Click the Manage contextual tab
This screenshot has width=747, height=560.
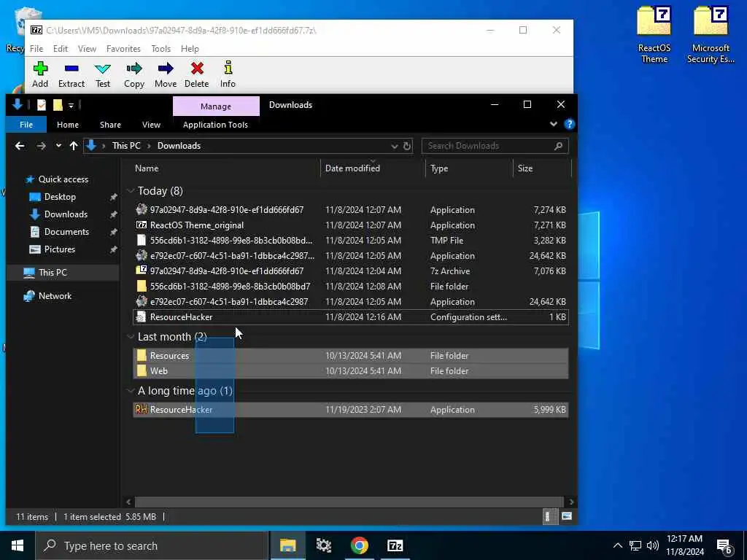coord(216,106)
